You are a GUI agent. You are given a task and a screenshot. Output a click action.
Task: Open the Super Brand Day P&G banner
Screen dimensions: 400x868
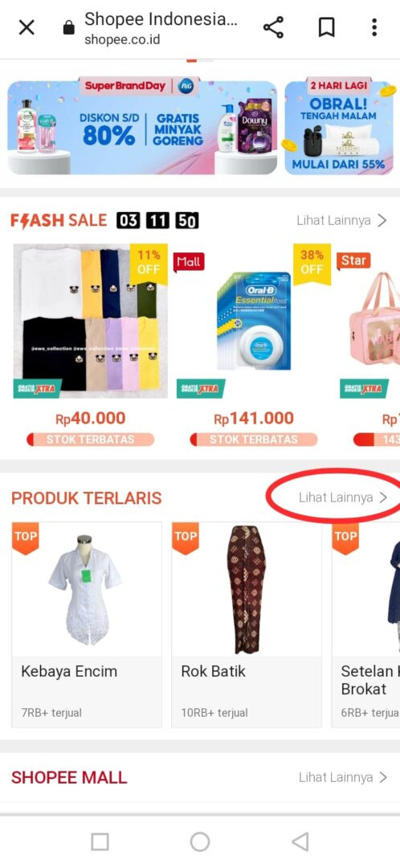(142, 127)
